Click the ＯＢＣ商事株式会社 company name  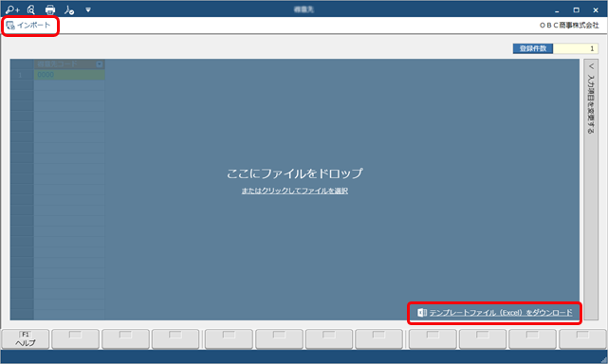click(x=569, y=26)
